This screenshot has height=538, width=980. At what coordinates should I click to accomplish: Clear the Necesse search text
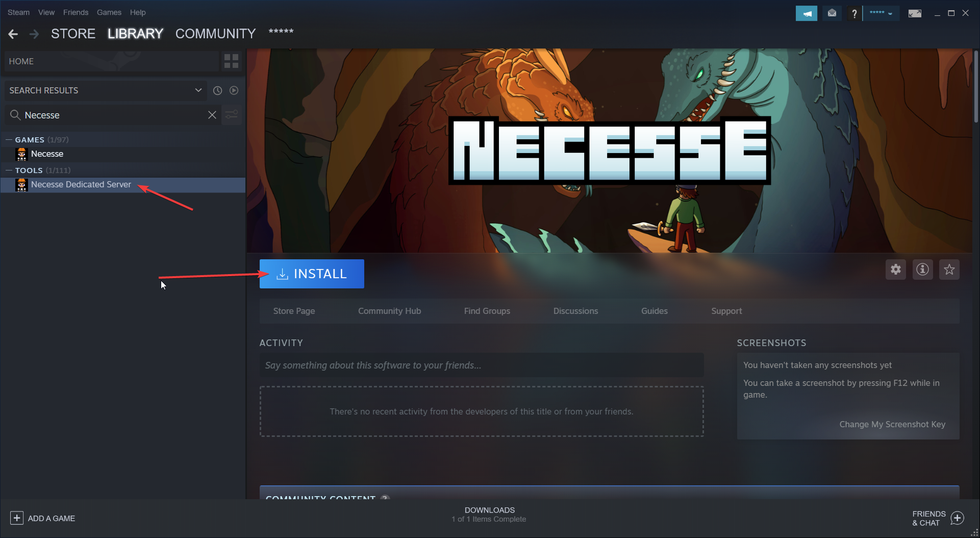tap(212, 115)
